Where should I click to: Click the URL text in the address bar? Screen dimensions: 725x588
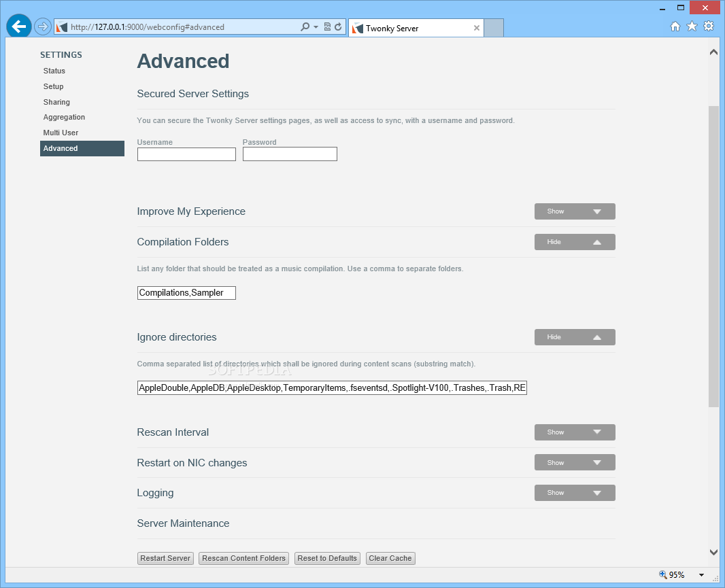tap(148, 27)
